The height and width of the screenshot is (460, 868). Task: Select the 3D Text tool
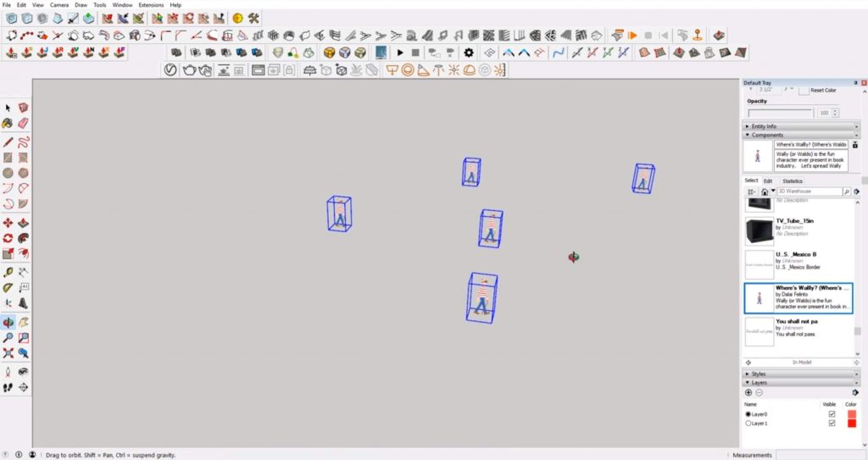pyautogui.click(x=23, y=303)
